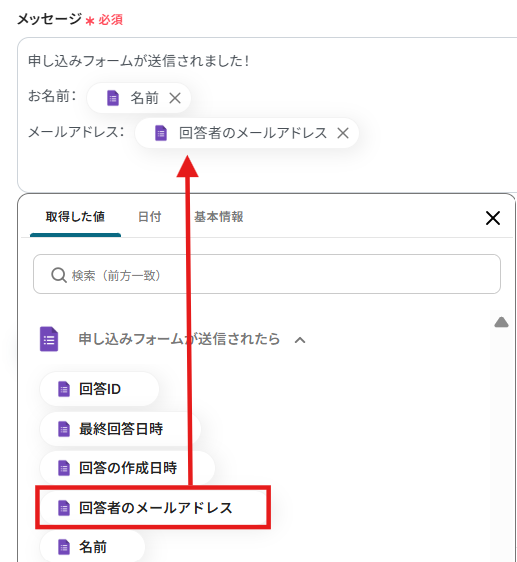Switch to the 取得した値 tab
The image size is (517, 562).
click(75, 217)
